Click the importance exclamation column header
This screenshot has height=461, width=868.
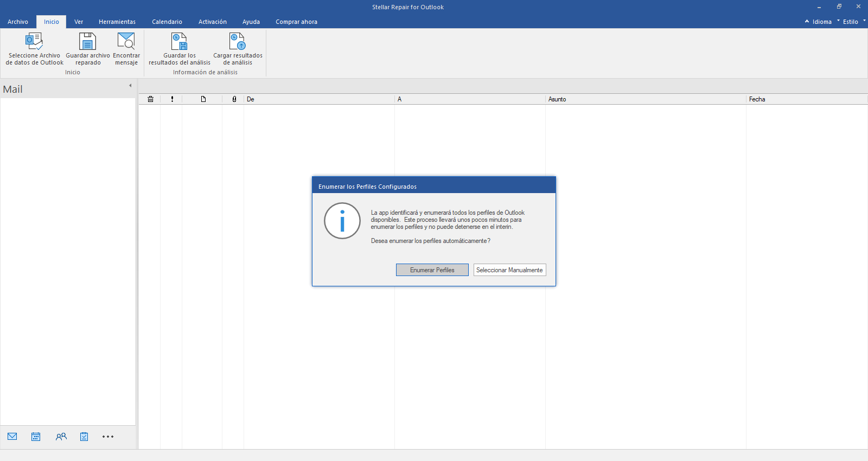172,99
